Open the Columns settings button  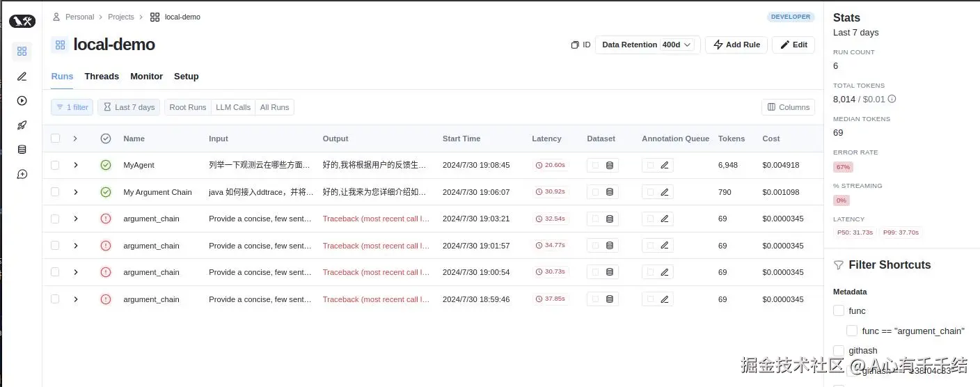pos(788,107)
